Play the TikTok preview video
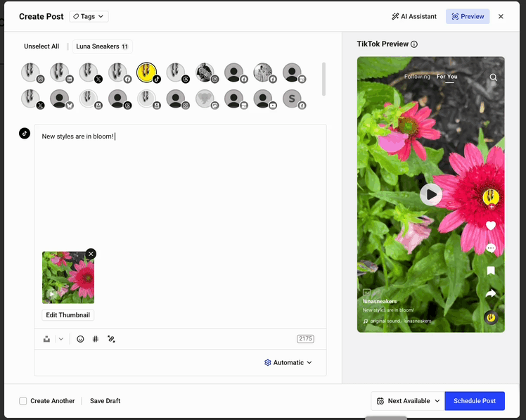526x420 pixels. coord(431,194)
